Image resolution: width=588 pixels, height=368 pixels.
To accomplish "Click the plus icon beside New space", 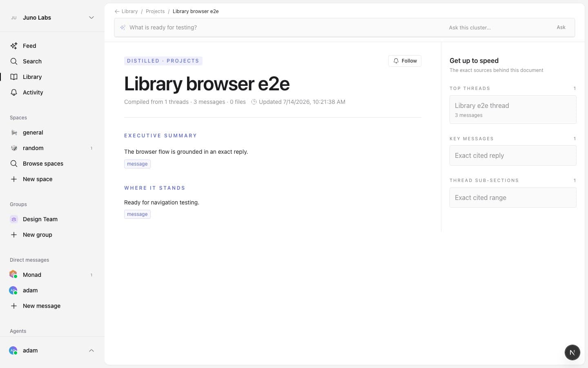I will tap(14, 179).
